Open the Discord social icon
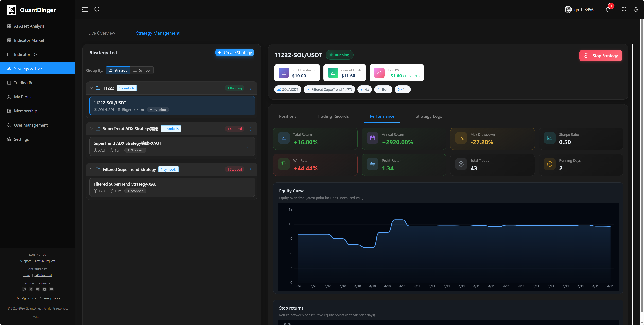This screenshot has width=644, height=325. point(38,289)
